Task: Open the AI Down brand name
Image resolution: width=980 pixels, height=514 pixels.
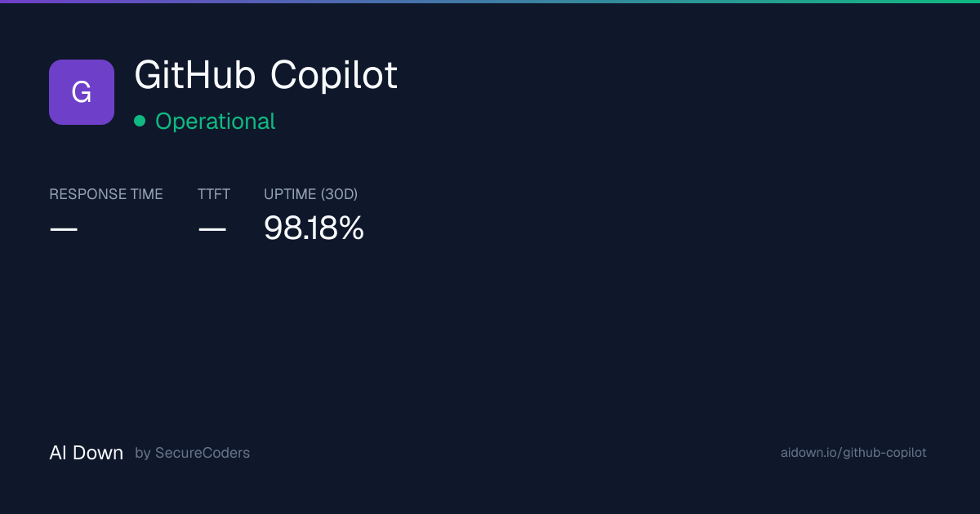Action: (x=87, y=453)
